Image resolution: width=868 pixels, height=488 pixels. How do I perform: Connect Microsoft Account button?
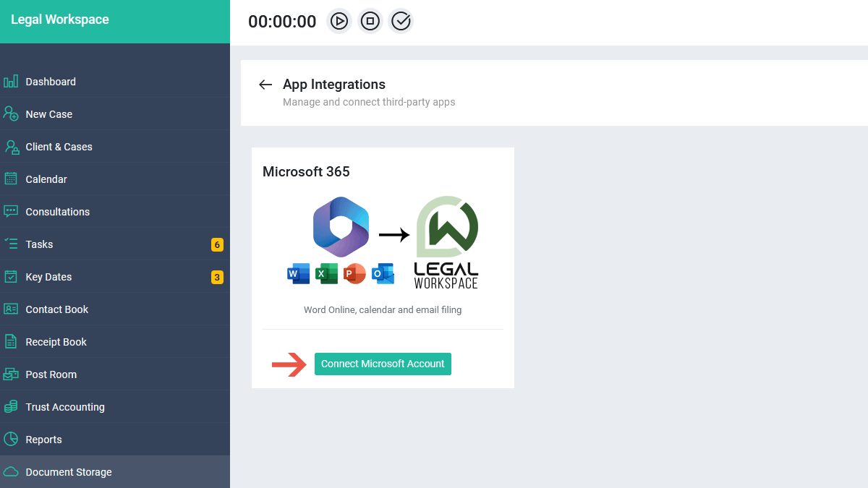click(383, 364)
